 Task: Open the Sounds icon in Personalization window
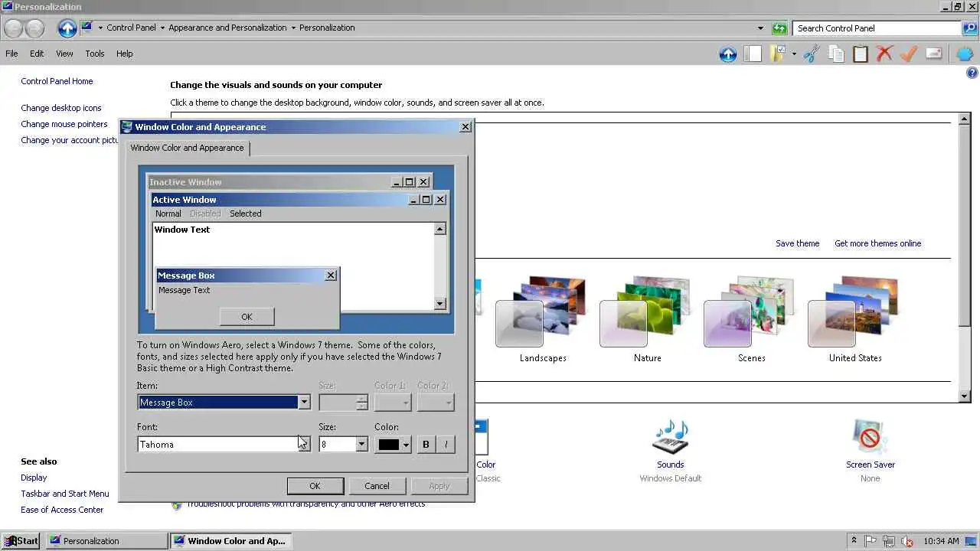670,438
